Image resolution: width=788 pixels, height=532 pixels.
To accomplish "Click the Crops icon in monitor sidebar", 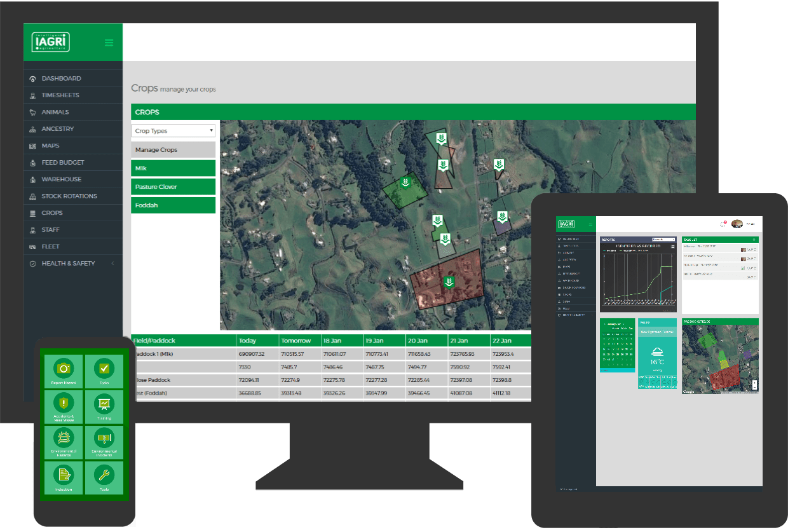I will 32,213.
